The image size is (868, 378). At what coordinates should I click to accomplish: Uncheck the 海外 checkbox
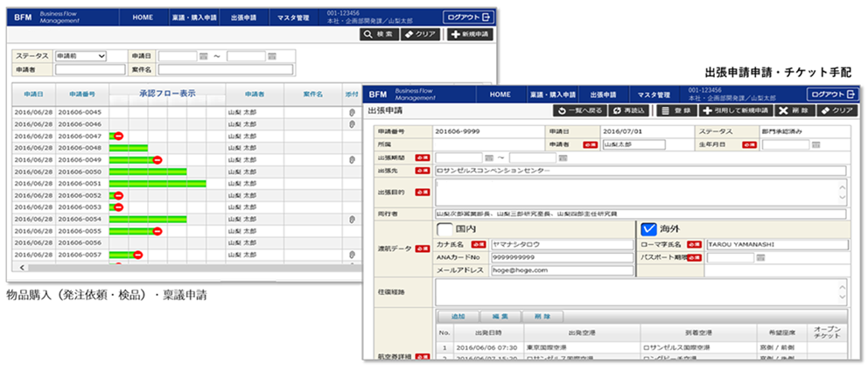[648, 227]
